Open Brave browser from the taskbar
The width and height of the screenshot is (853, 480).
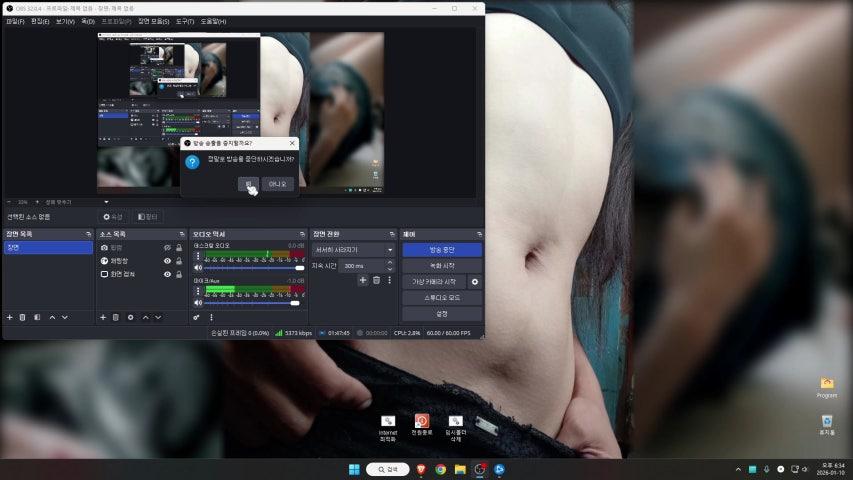(421, 469)
